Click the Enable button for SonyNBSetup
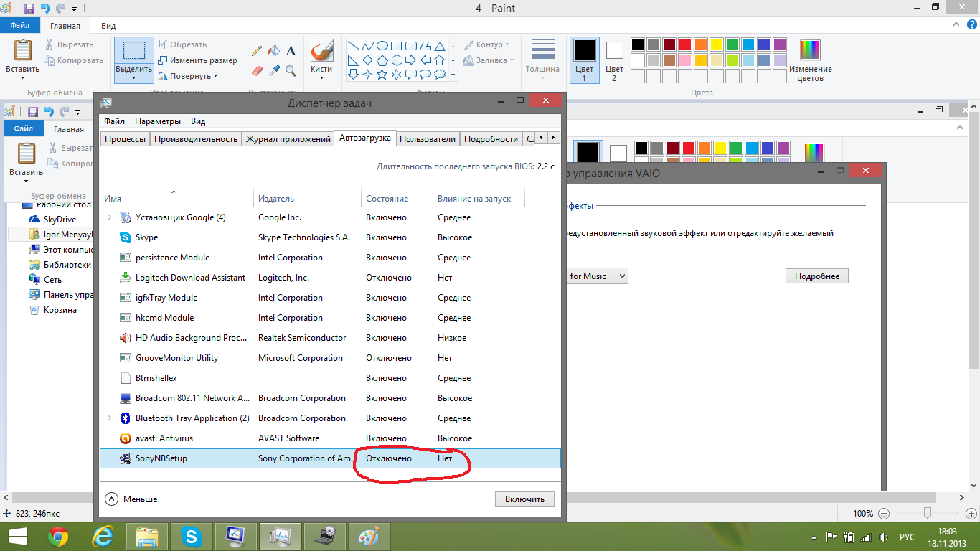This screenshot has height=551, width=980. [x=524, y=499]
